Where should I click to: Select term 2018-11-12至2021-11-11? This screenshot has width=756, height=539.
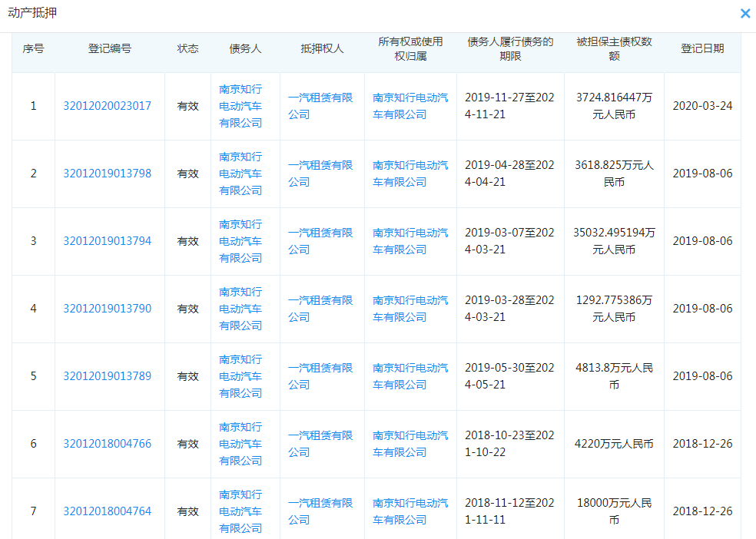click(509, 511)
